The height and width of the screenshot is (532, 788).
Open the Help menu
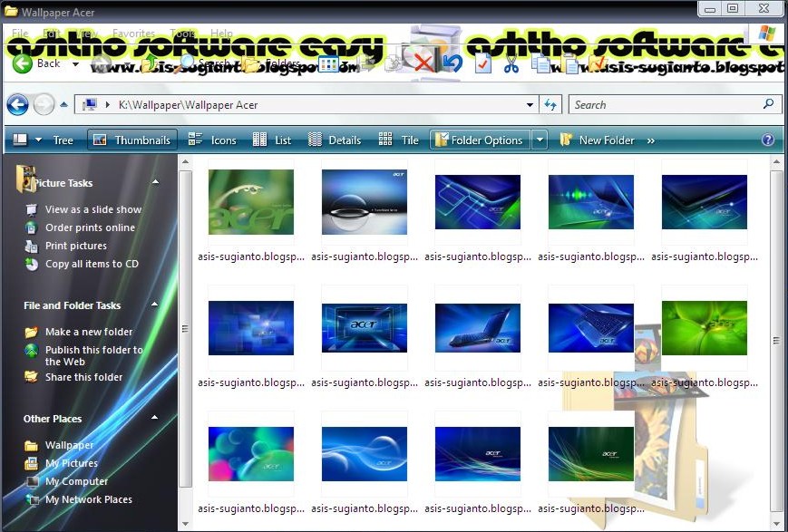click(221, 34)
